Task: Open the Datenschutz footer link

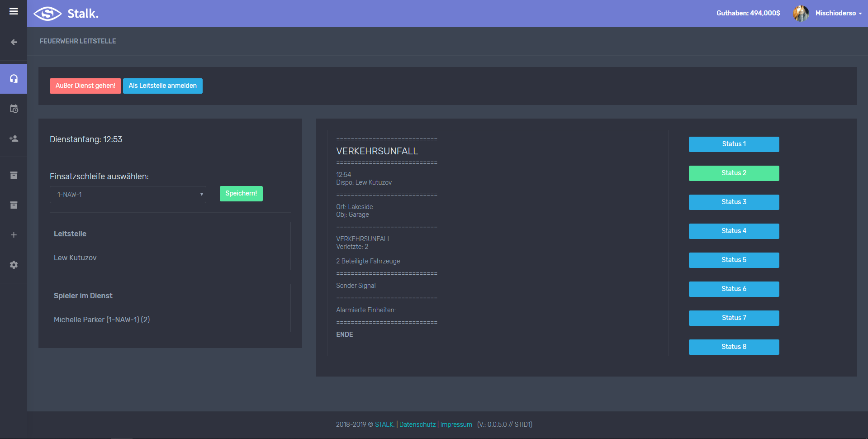Action: pyautogui.click(x=417, y=425)
